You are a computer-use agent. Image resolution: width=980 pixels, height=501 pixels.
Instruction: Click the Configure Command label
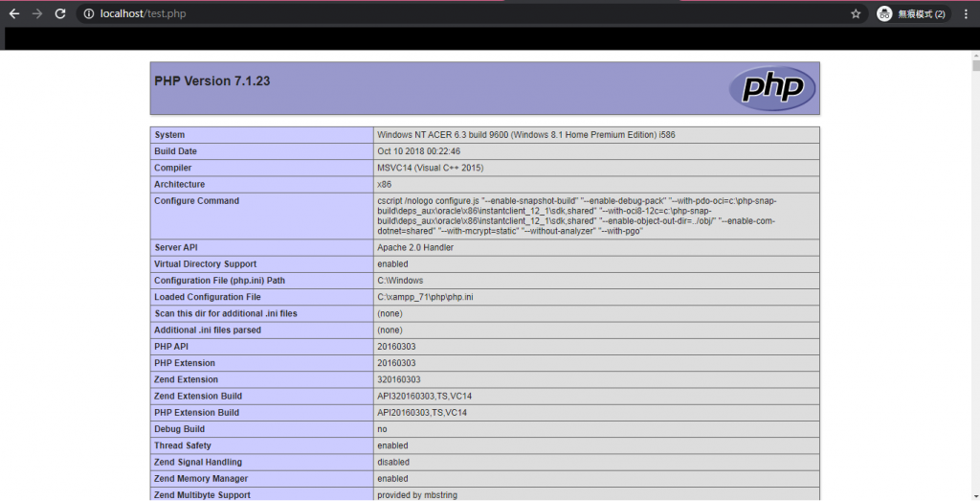[x=197, y=201]
